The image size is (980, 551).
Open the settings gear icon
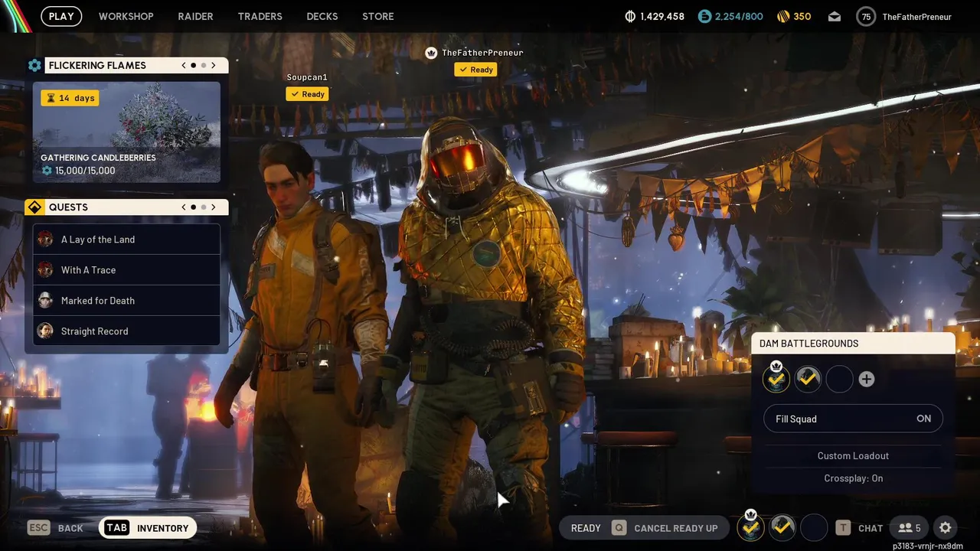click(946, 527)
